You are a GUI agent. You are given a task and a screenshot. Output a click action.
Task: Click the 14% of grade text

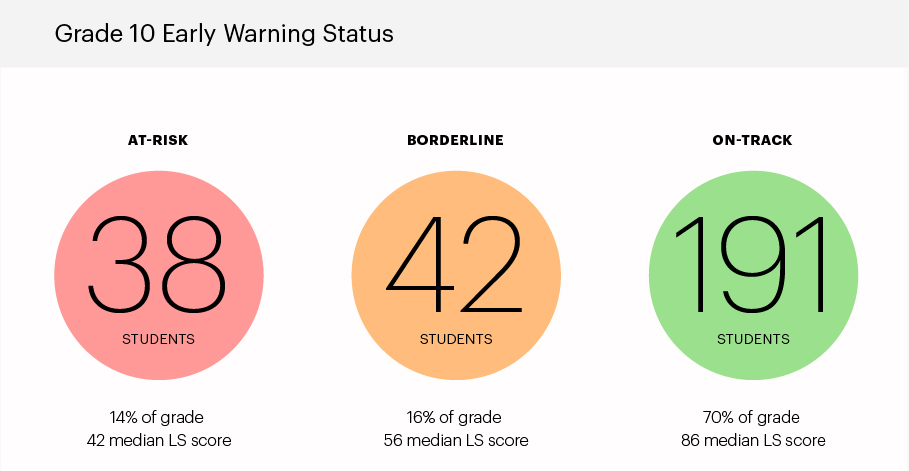point(157,417)
